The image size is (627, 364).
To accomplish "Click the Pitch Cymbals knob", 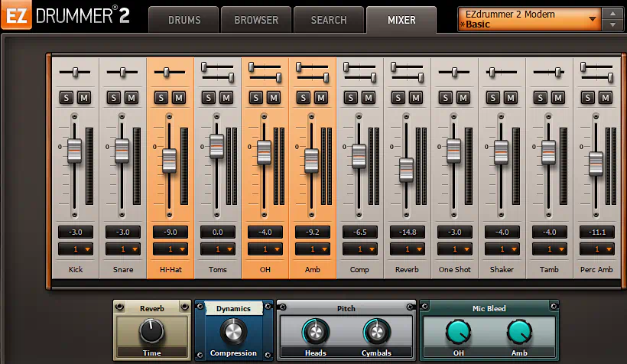I will click(376, 332).
